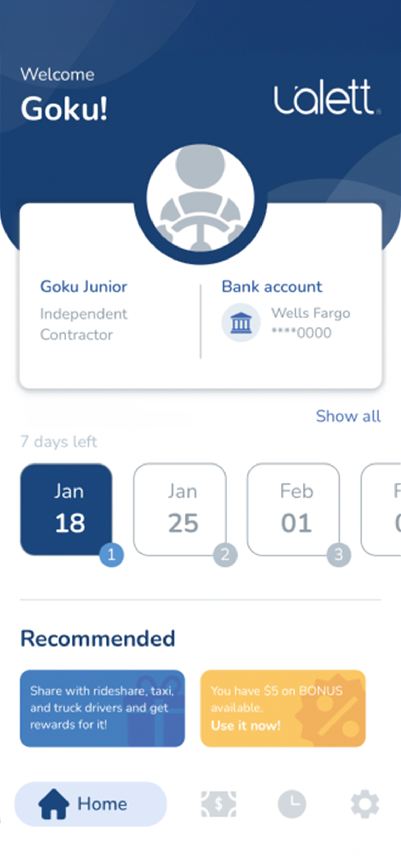Select the Feb 01 date card

294,509
